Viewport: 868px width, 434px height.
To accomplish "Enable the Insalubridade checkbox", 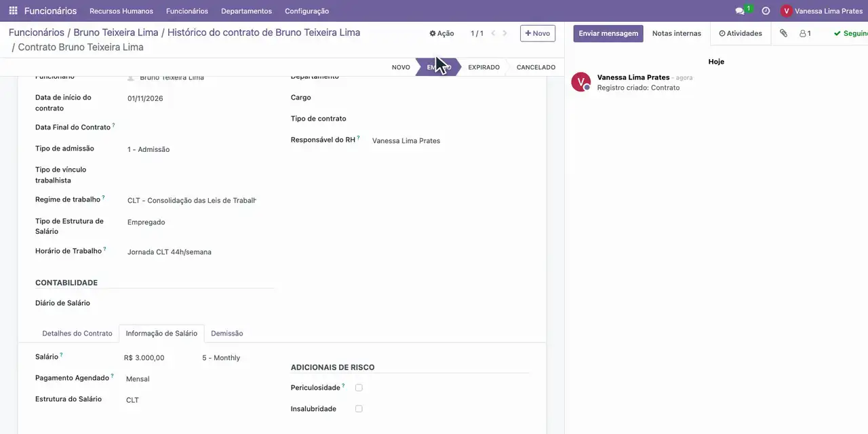I will pos(359,409).
